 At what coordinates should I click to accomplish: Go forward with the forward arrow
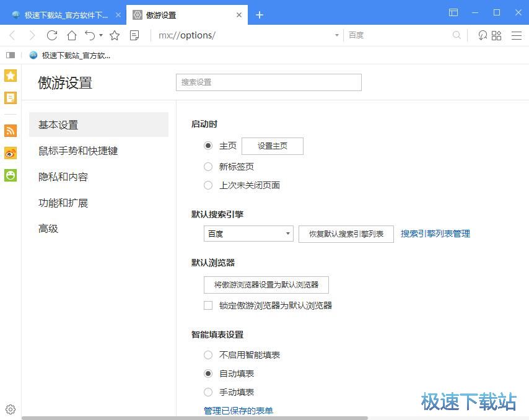pyautogui.click(x=32, y=35)
